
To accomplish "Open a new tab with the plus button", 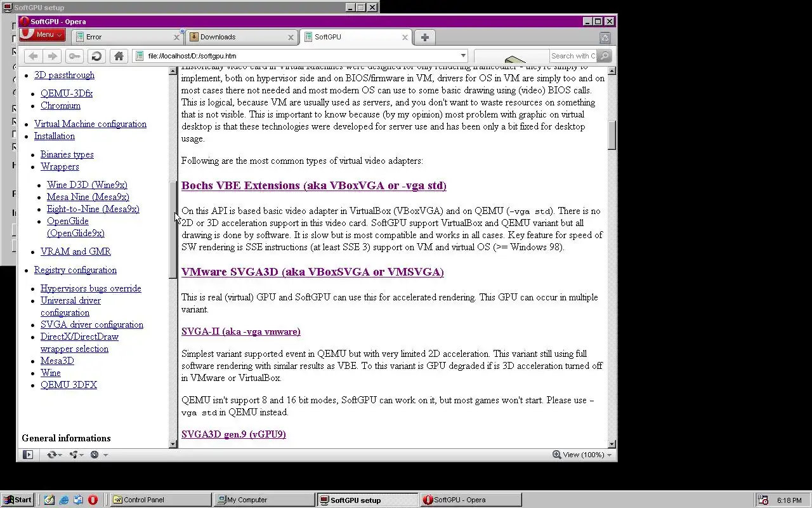I will [425, 37].
